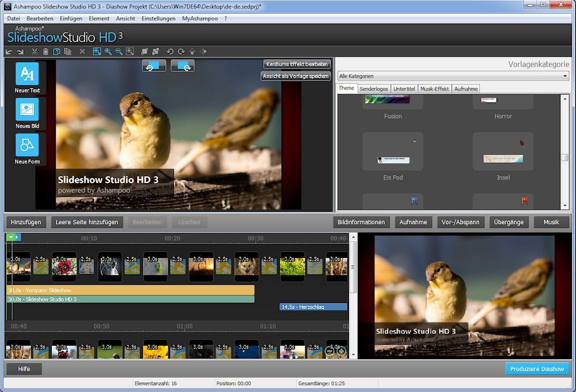Switch to the Untertitel tab

click(x=406, y=89)
